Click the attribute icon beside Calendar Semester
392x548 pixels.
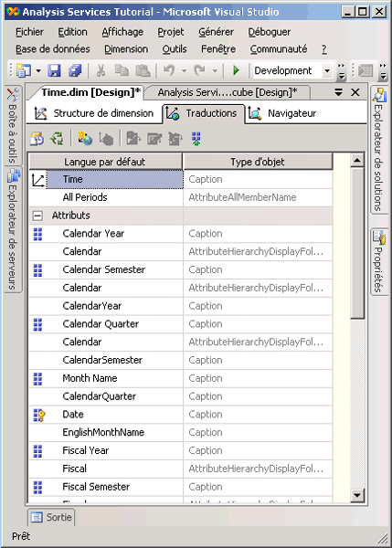[x=37, y=270]
